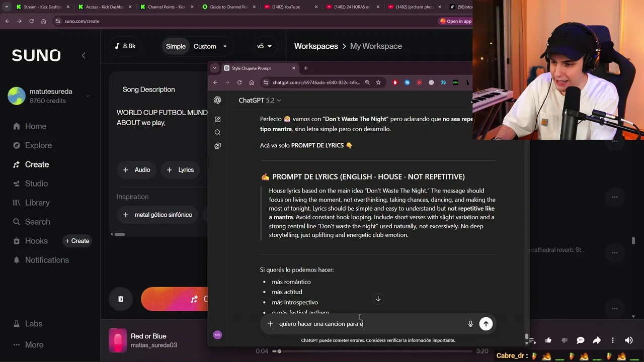
Task: Click the + Audio button
Action: 136,170
